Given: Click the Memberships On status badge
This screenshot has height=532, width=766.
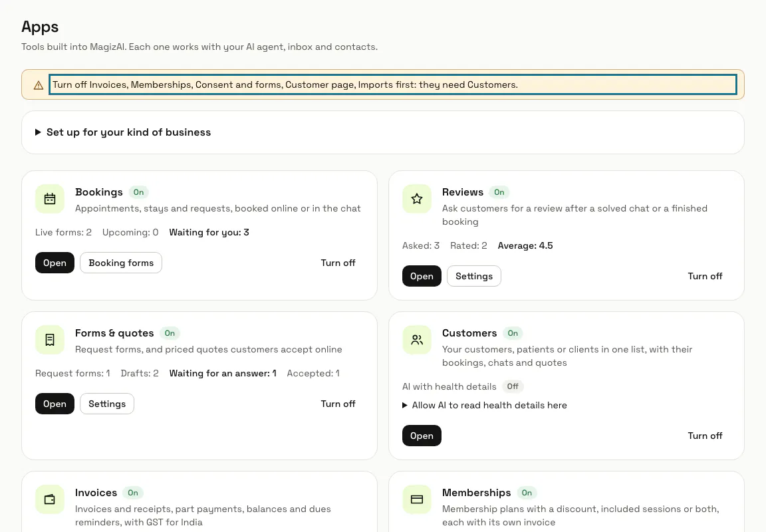Looking at the screenshot, I should click(x=527, y=492).
